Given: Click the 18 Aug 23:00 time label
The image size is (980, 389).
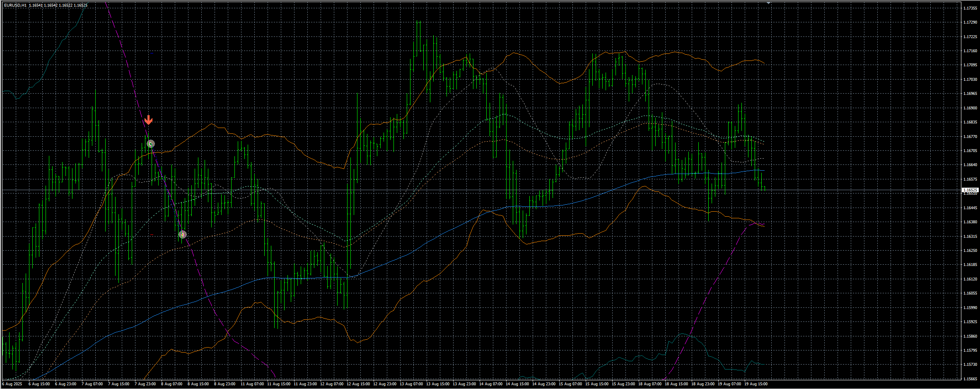Looking at the screenshot, I should pyautogui.click(x=702, y=384).
